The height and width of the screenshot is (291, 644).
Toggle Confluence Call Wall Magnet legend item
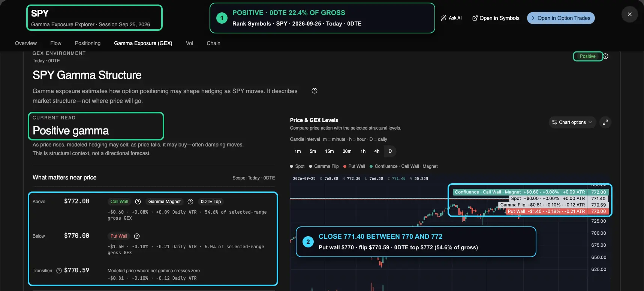pyautogui.click(x=404, y=166)
